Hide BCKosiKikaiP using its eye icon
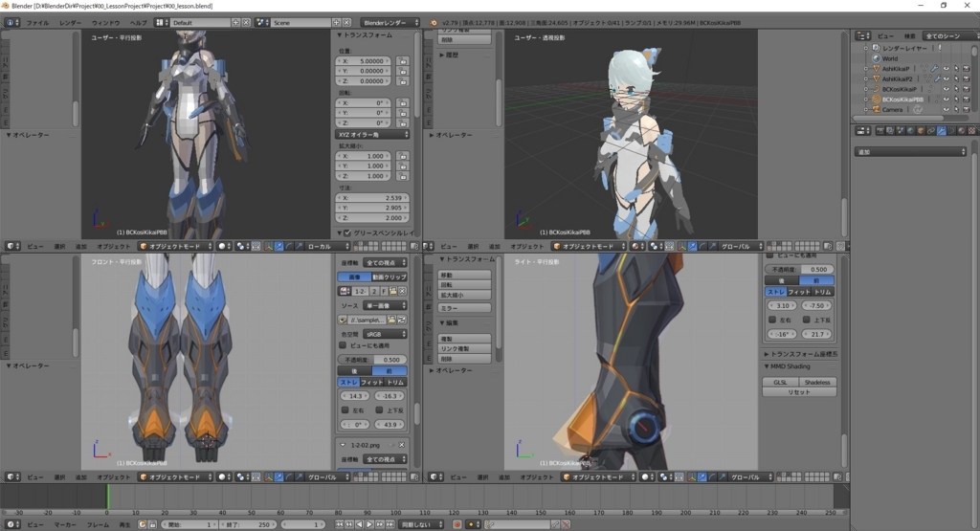The image size is (980, 531). pos(947,89)
